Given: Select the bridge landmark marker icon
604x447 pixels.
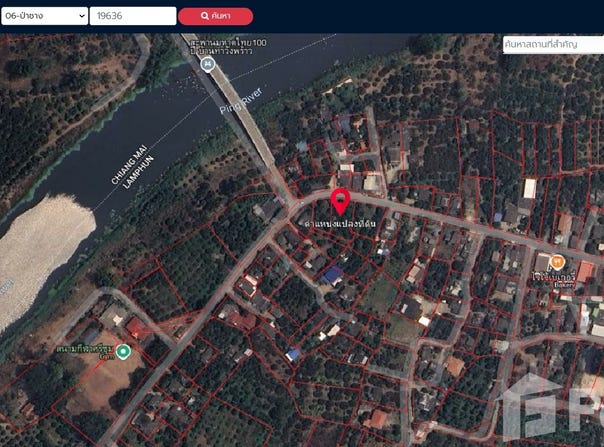Looking at the screenshot, I should [208, 64].
